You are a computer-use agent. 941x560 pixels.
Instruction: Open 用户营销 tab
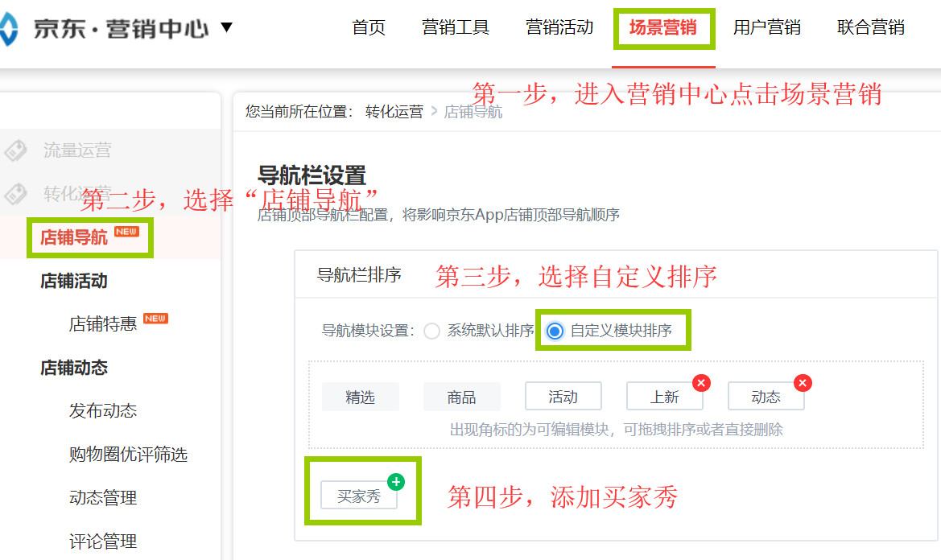click(767, 27)
